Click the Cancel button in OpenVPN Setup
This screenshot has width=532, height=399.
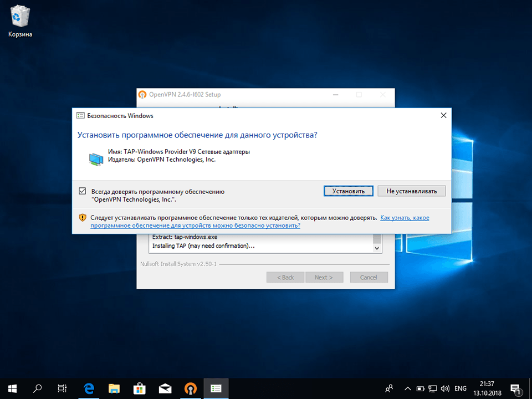coord(369,277)
